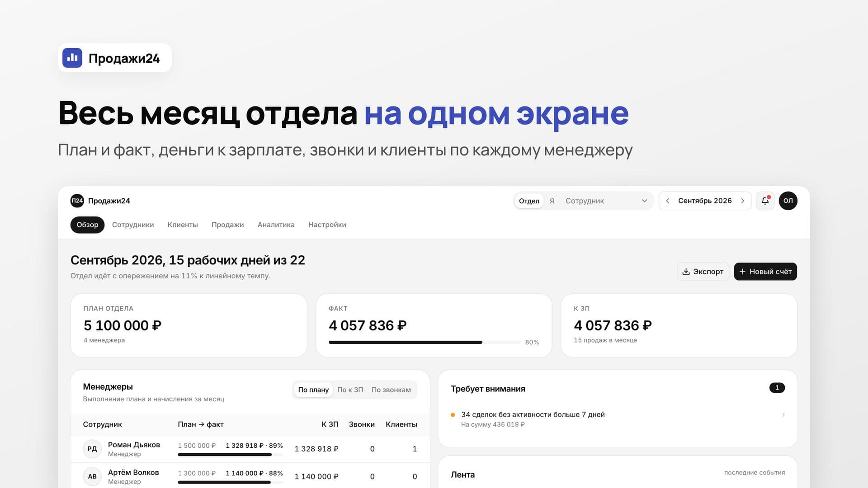The width and height of the screenshot is (868, 488).
Task: Open the Обзор tab
Action: pos(87,225)
